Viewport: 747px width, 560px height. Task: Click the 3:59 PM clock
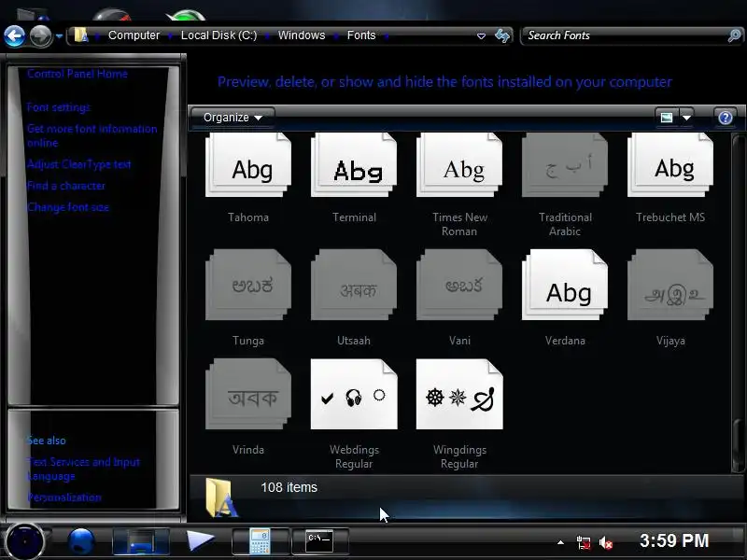coord(673,541)
